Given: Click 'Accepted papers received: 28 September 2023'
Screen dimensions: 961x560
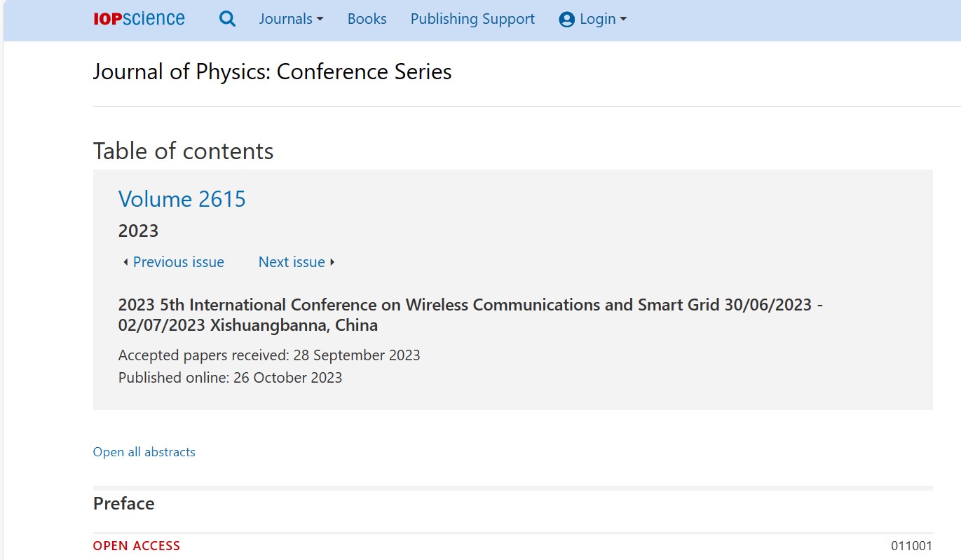Looking at the screenshot, I should point(269,355).
